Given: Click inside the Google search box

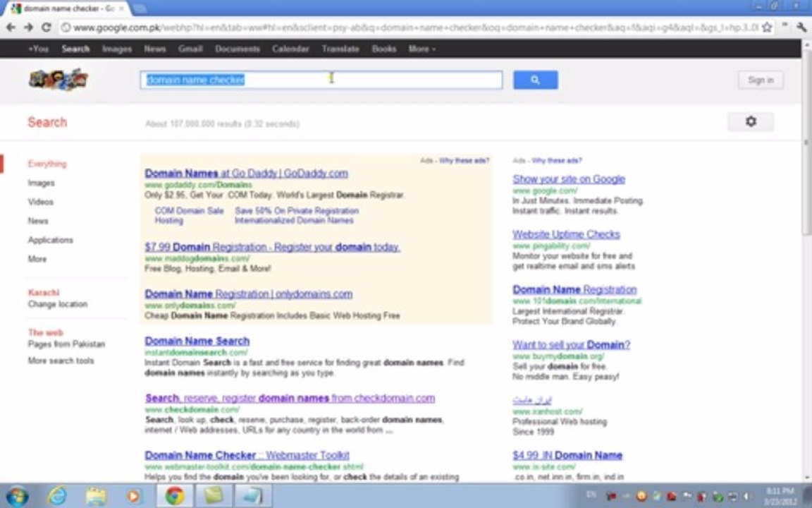Looking at the screenshot, I should 321,80.
